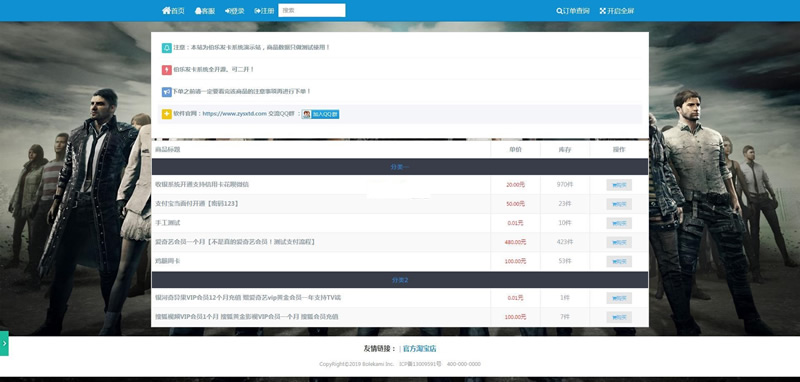Open the 注册 register page

pyautogui.click(x=264, y=11)
